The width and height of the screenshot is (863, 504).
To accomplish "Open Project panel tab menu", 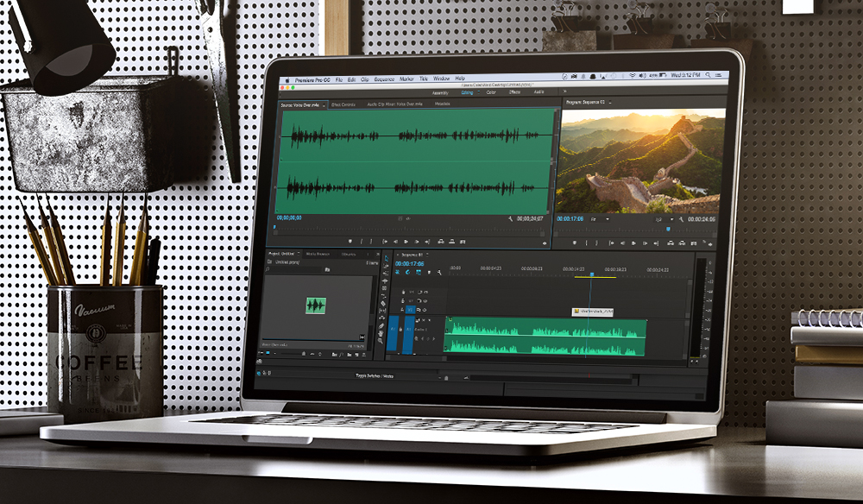I will coord(299,254).
